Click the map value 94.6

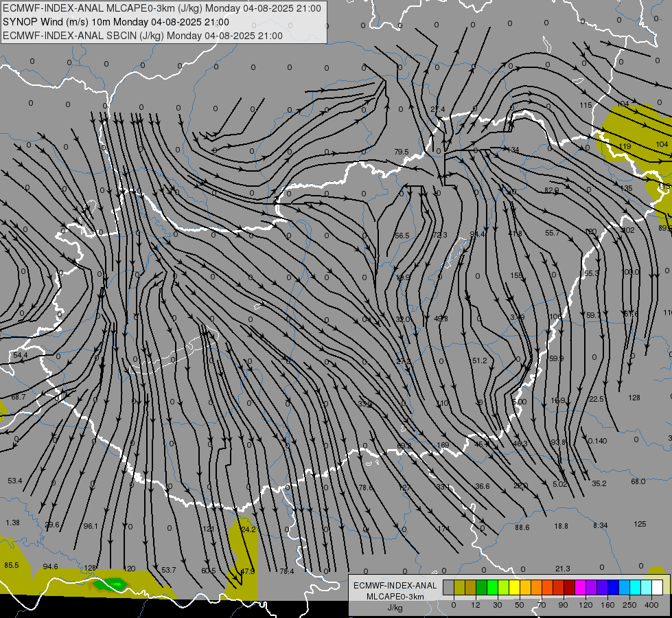click(51, 566)
